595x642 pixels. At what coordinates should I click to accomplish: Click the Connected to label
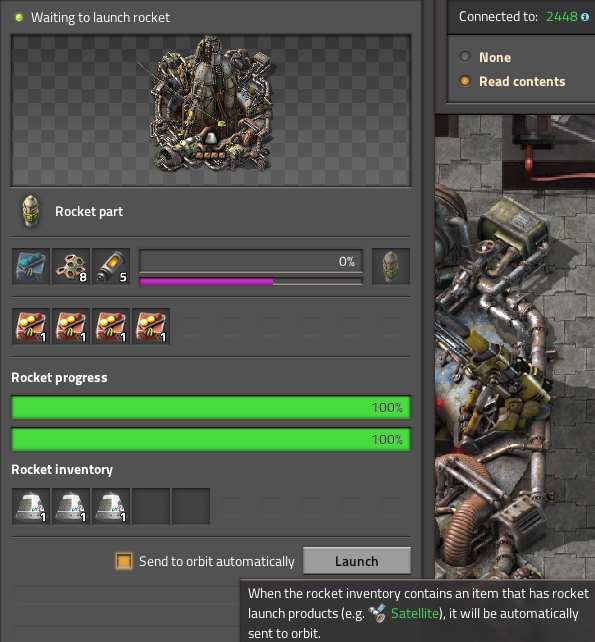pos(498,16)
